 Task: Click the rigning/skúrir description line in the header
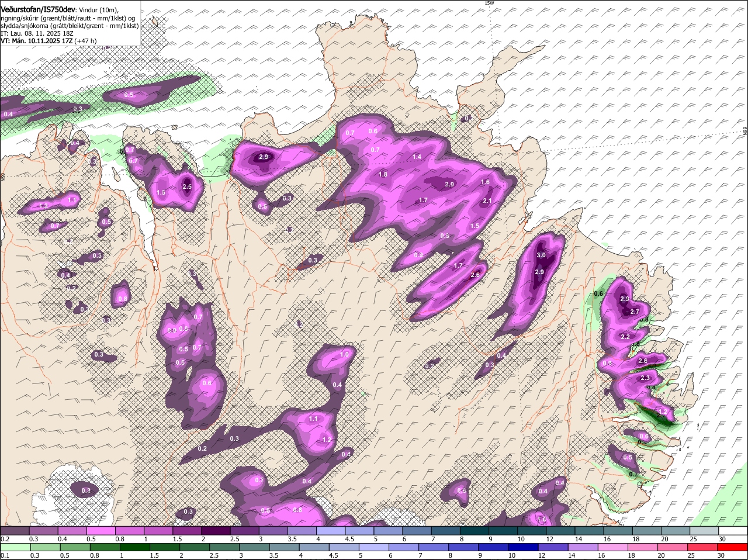[x=68, y=18]
